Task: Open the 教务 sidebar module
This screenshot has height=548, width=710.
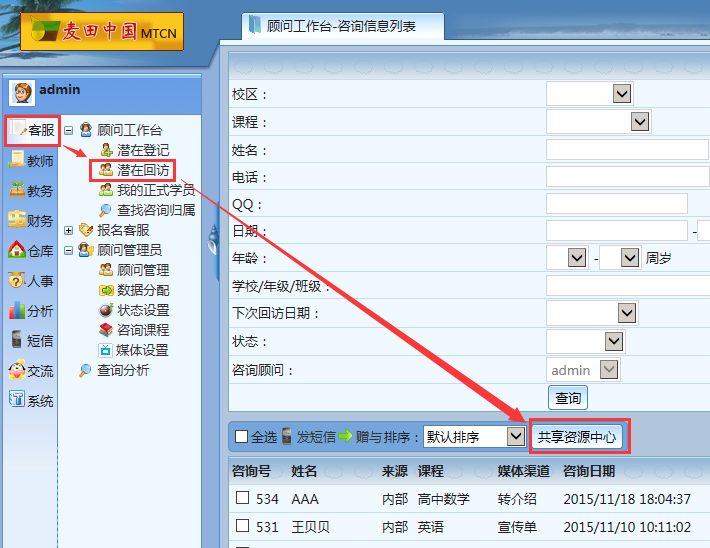Action: click(x=31, y=190)
